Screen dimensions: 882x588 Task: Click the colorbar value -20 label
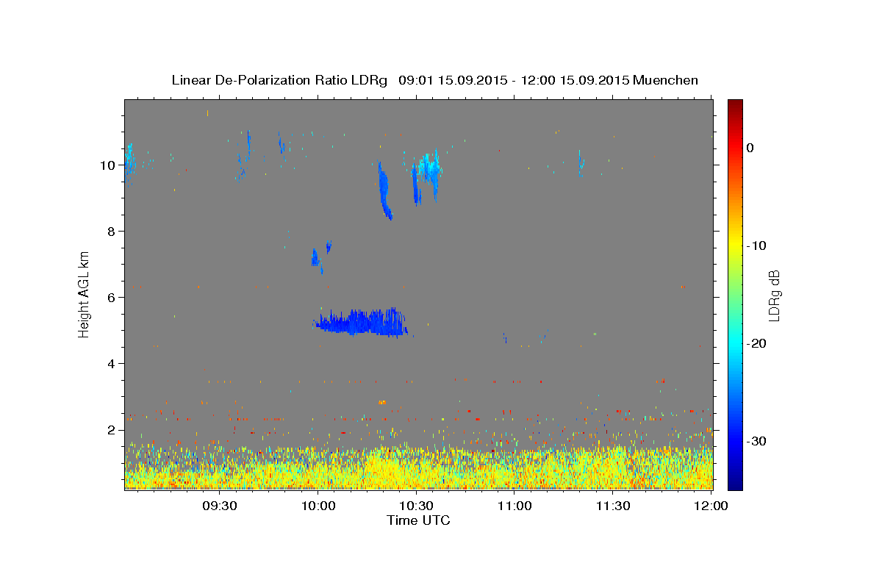pyautogui.click(x=756, y=343)
